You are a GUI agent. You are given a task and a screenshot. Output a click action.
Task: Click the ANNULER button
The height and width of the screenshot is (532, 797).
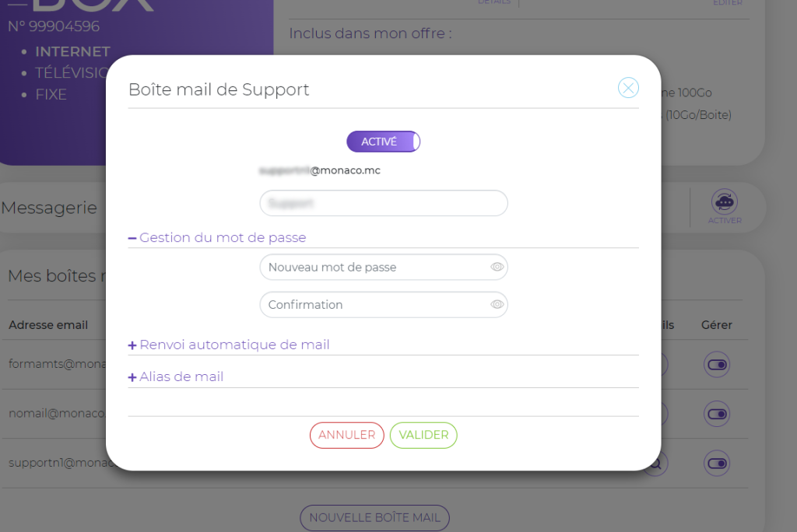pos(346,435)
